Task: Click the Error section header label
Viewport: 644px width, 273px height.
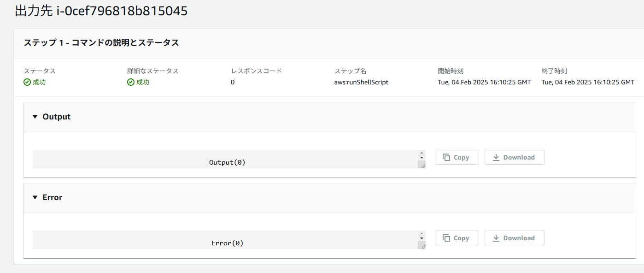Action: (53, 197)
